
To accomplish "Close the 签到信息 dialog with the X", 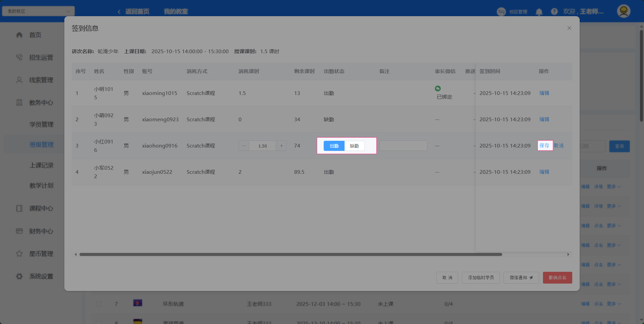I will coord(569,28).
